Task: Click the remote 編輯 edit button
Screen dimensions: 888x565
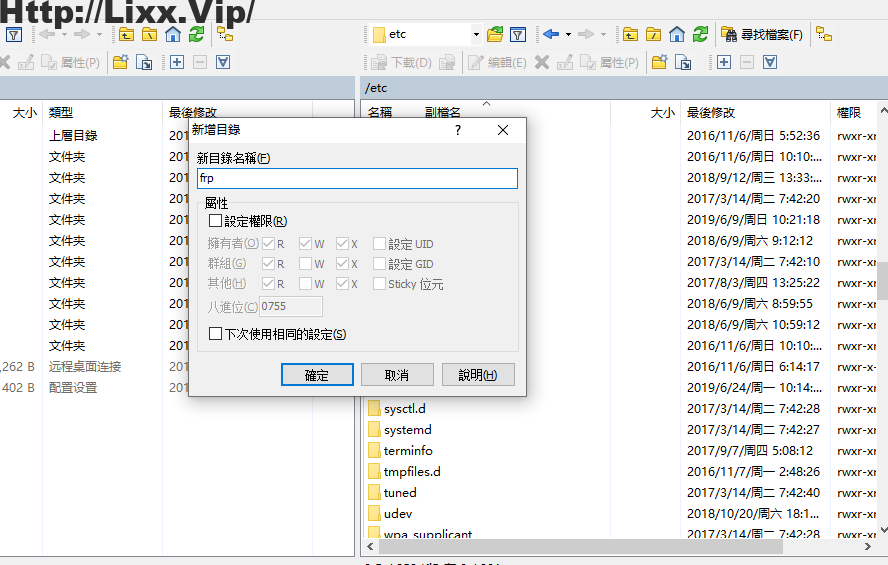Action: (x=497, y=62)
